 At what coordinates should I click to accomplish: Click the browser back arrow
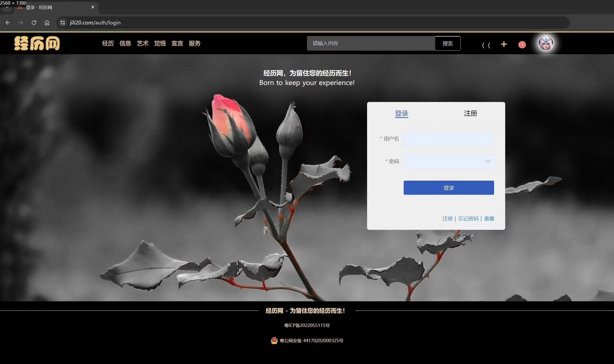8,23
